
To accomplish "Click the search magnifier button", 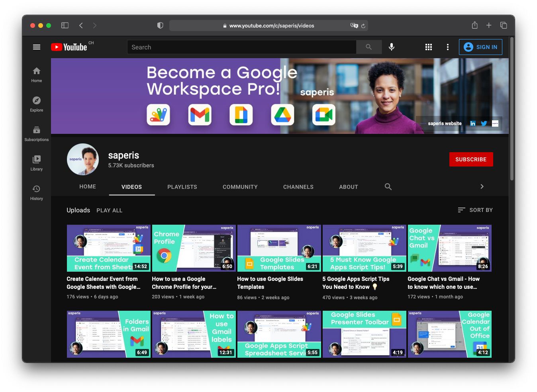I will click(369, 47).
